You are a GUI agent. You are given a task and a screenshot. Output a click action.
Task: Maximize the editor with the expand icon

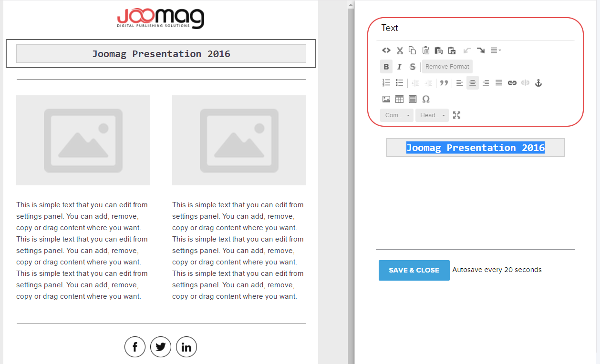tap(456, 115)
